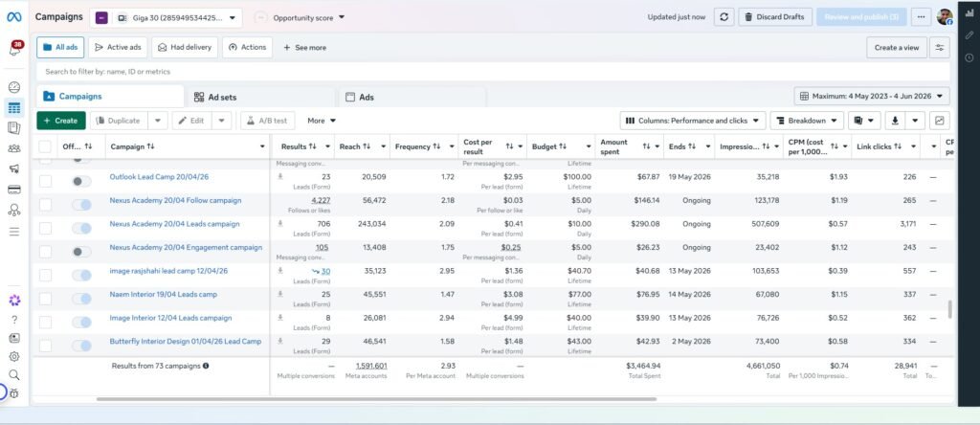Screen dimensions: 980x425
Task: Open the three-dot more options button in the header
Action: tap(920, 17)
